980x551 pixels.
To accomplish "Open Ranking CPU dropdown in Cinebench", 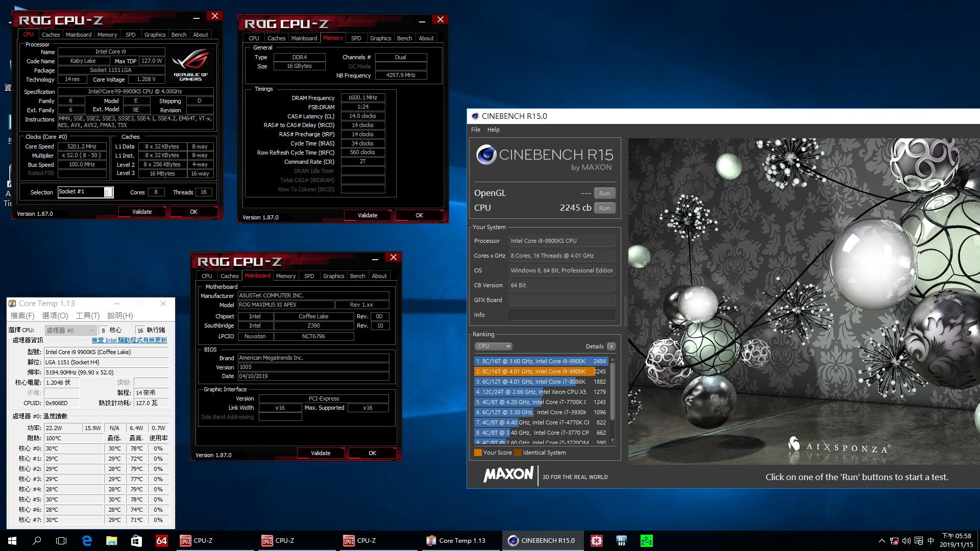I will [x=493, y=346].
